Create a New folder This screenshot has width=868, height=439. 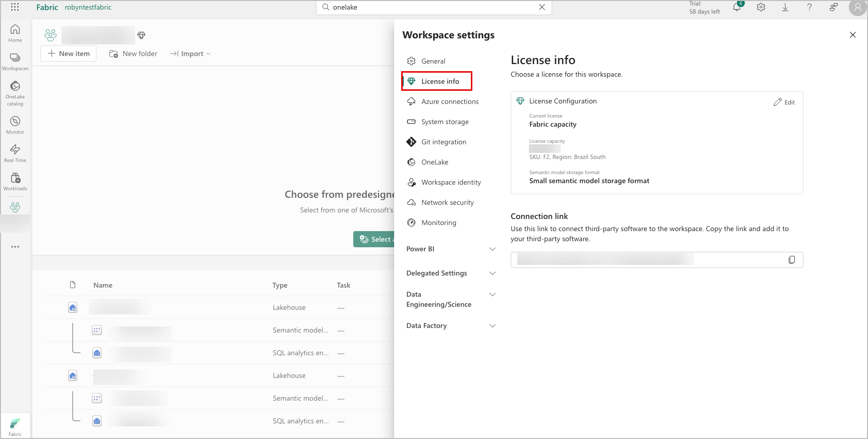pyautogui.click(x=133, y=53)
